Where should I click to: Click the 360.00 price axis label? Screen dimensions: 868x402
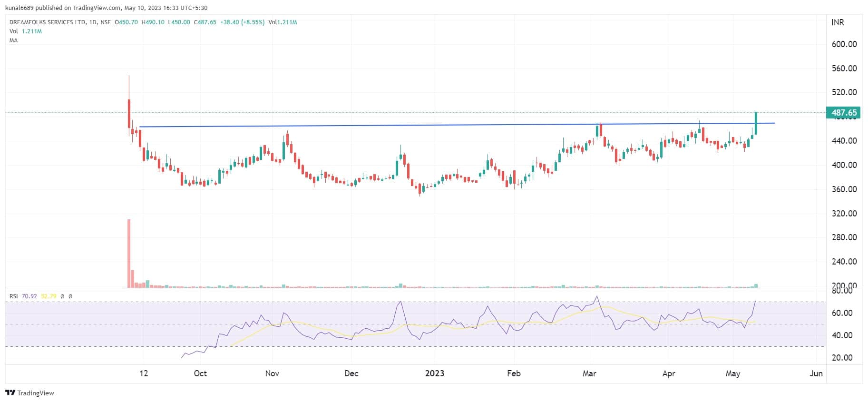[844, 189]
